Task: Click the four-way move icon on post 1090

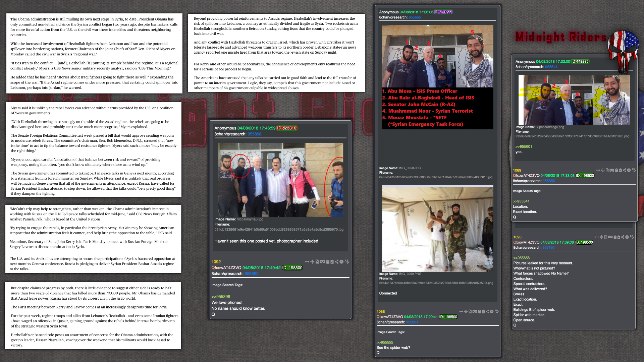Action: click(601, 237)
